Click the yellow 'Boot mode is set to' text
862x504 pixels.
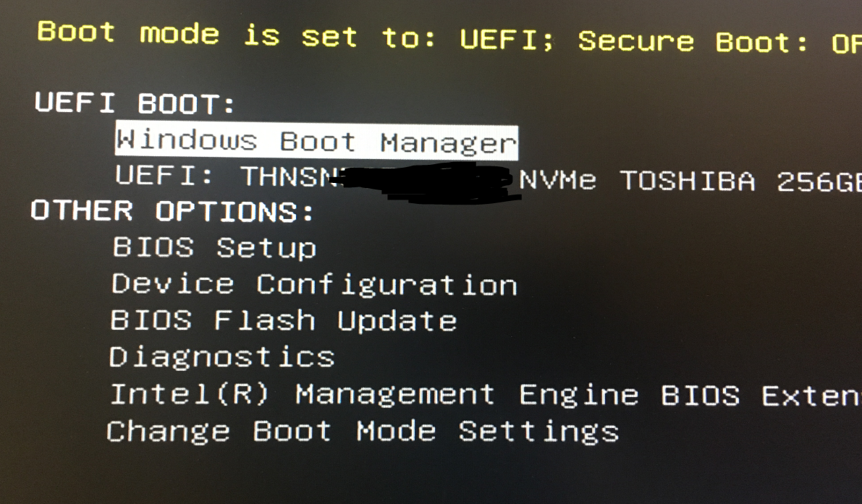[237, 35]
